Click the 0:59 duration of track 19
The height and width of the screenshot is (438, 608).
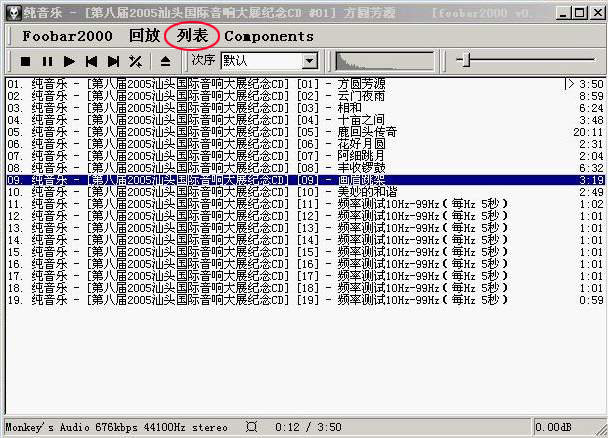pyautogui.click(x=591, y=300)
